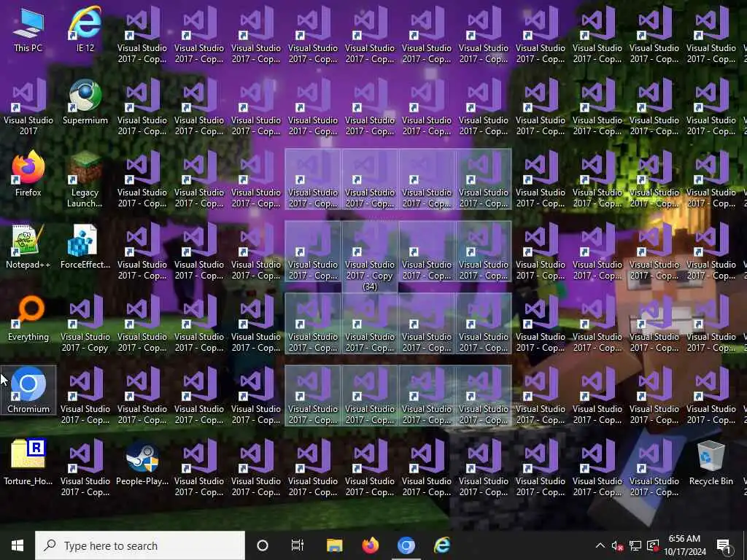Open the network status tray icon
The width and height of the screenshot is (747, 560).
click(635, 546)
